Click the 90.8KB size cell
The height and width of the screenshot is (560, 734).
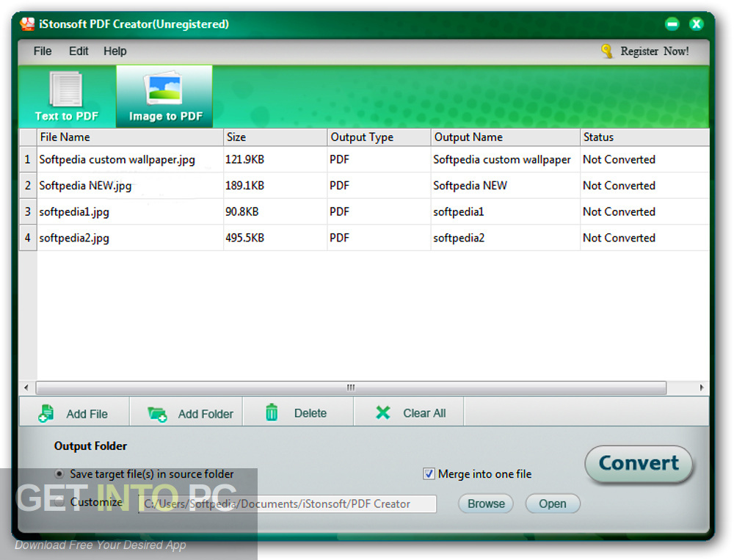(275, 212)
